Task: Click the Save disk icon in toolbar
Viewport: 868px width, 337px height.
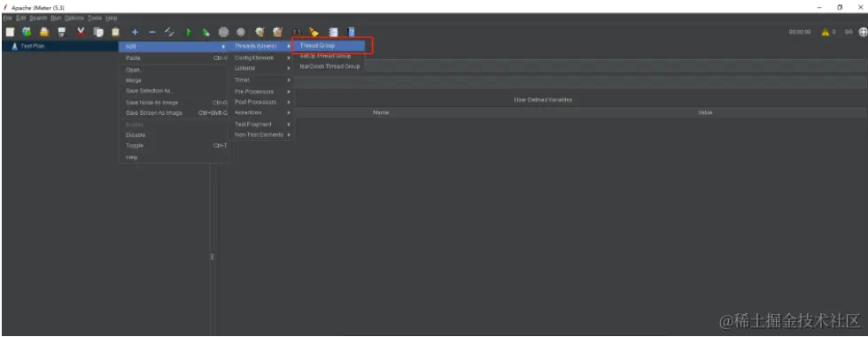Action: (61, 32)
